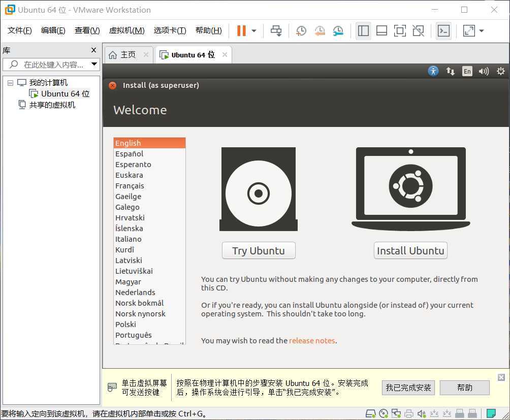Click the hard disk status bar icon

pyautogui.click(x=371, y=413)
